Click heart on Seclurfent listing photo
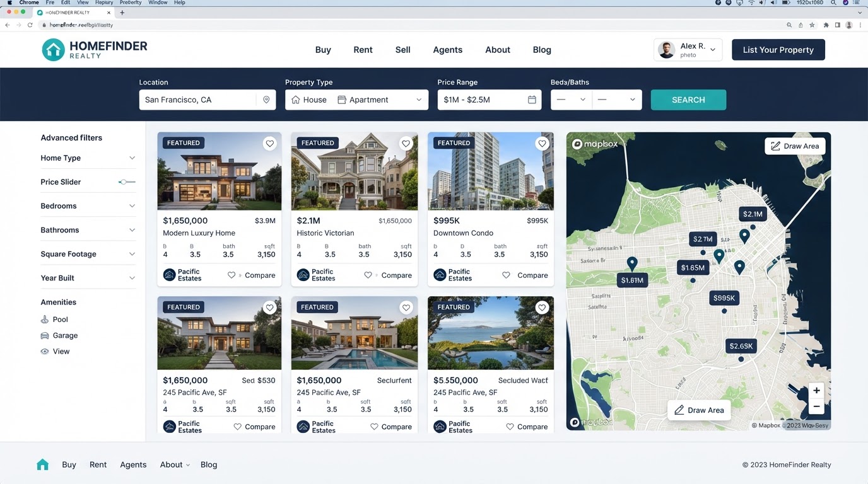868x484 pixels. click(406, 308)
